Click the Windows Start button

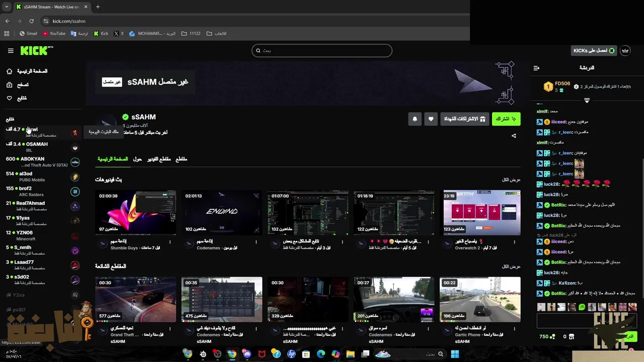click(455, 354)
